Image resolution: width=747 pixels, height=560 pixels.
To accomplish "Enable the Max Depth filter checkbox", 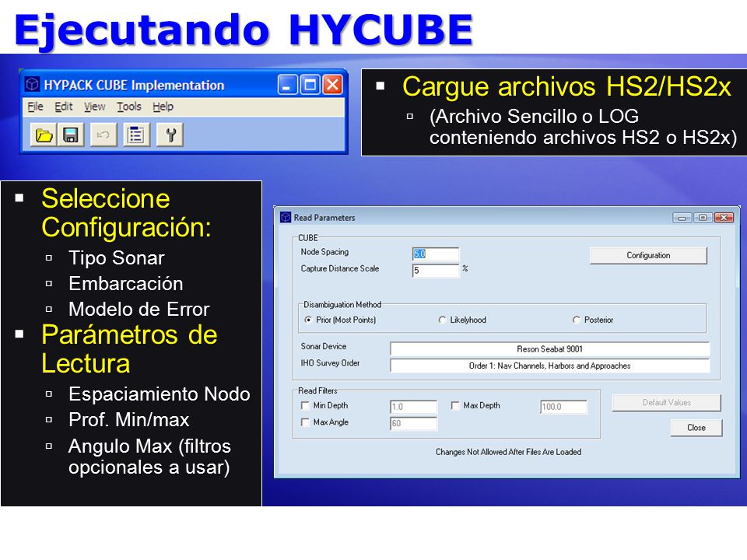I will pos(455,405).
